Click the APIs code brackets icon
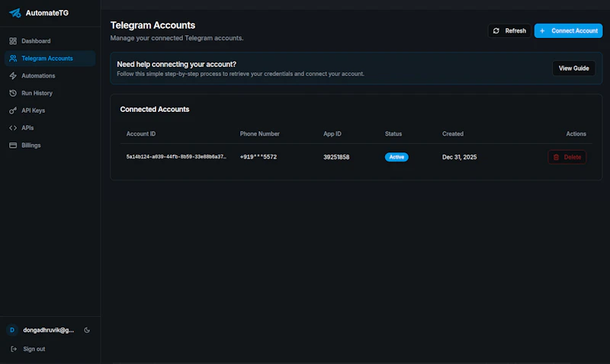The width and height of the screenshot is (610, 364). [x=13, y=128]
